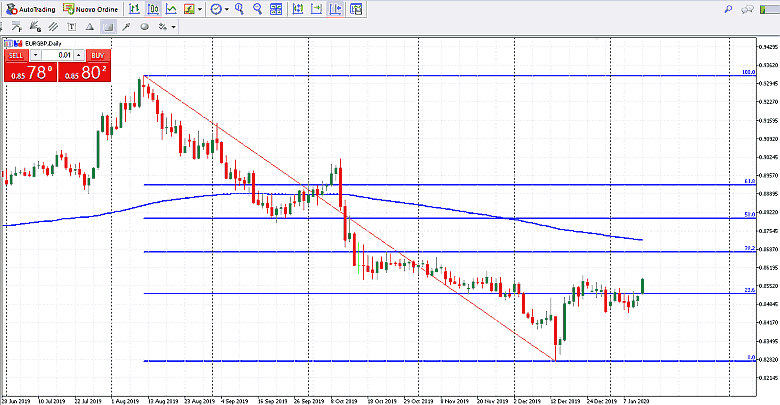The image size is (780, 405).
Task: Zoom in on the chart
Action: (x=239, y=9)
